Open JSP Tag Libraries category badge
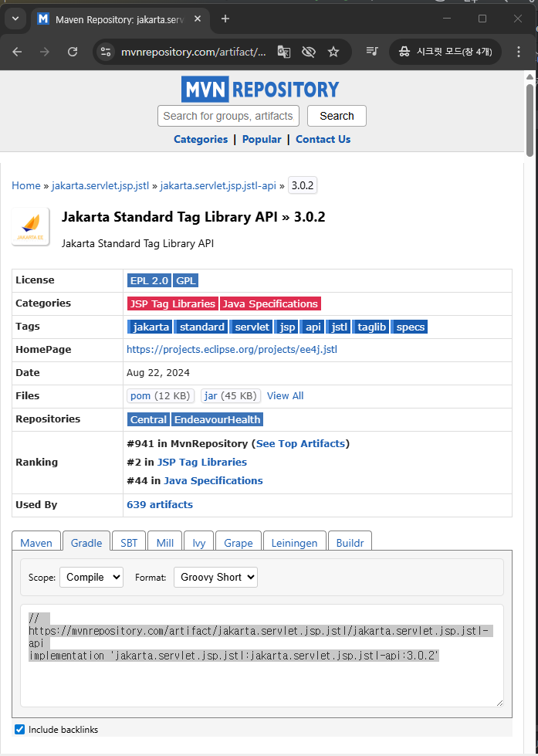This screenshot has height=756, width=538. tap(173, 303)
